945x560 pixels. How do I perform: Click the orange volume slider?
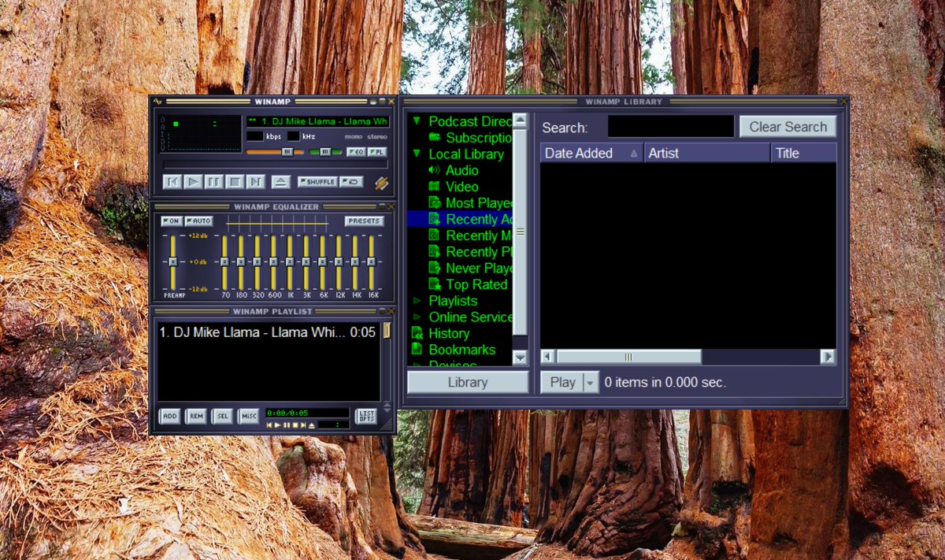coord(275,152)
